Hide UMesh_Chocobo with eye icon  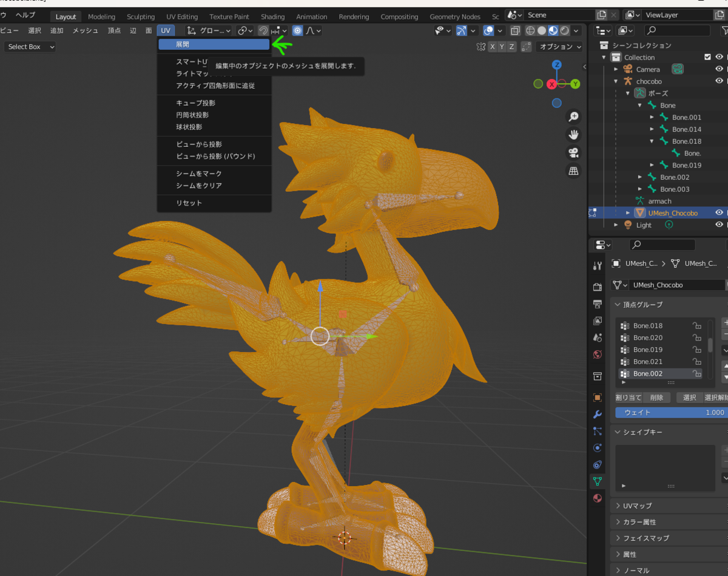pos(720,212)
